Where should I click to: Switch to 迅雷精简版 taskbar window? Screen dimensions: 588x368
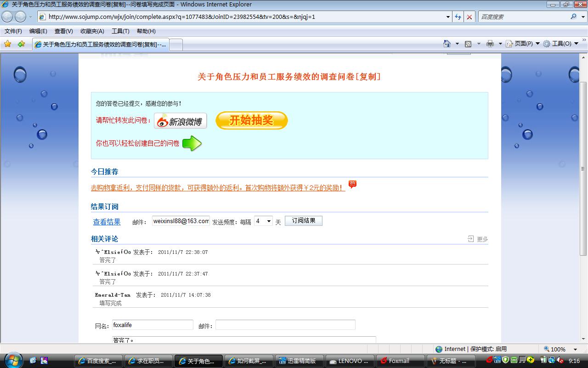tap(300, 361)
